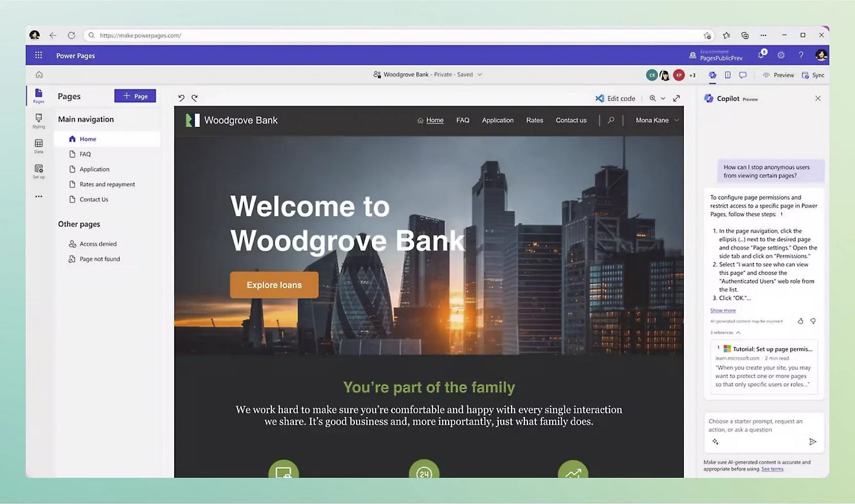
Task: Undo the last action
Action: (x=181, y=98)
